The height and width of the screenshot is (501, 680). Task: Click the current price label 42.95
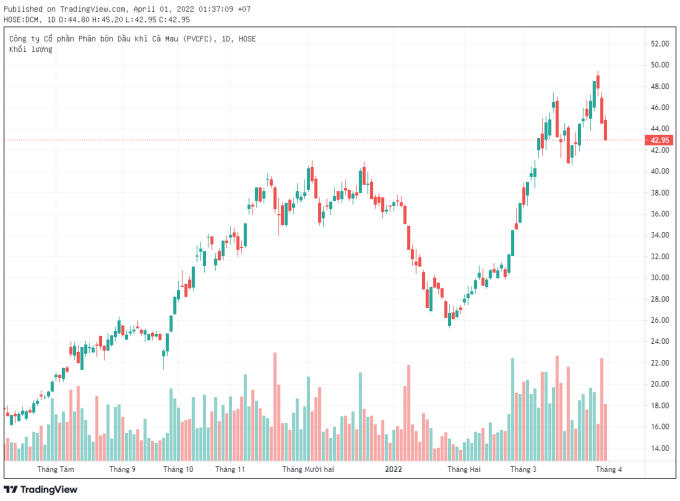tap(659, 140)
